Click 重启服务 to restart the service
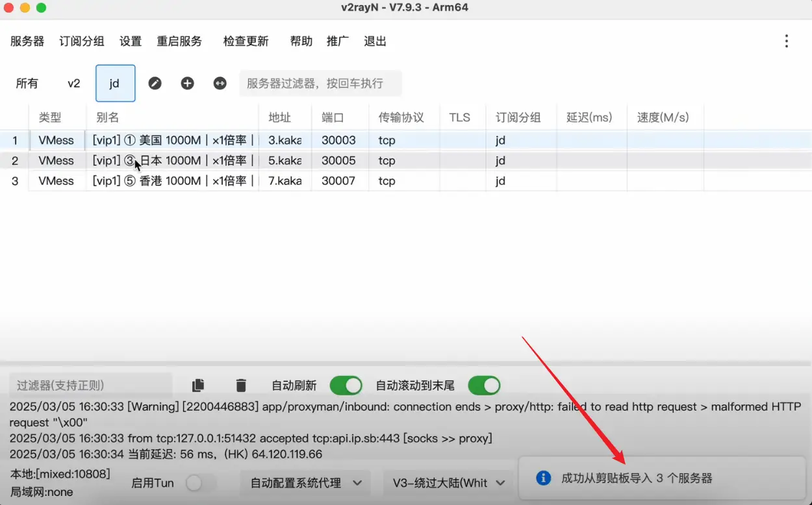812x505 pixels. pyautogui.click(x=179, y=42)
